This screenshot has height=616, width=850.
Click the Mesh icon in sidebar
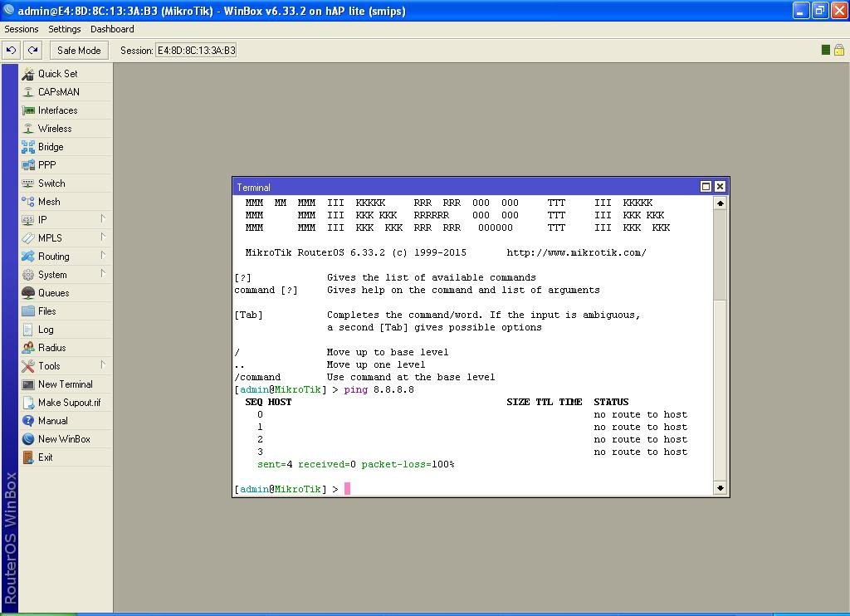pos(28,202)
